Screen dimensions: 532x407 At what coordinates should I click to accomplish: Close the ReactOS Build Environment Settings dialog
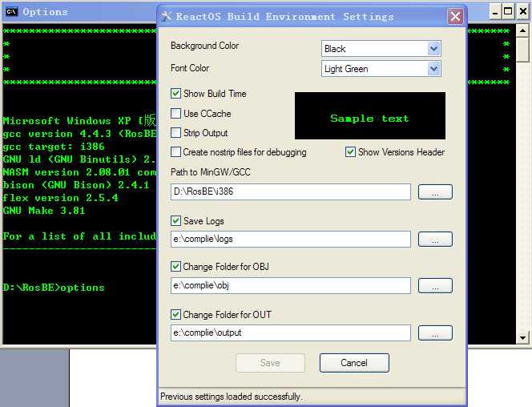pyautogui.click(x=455, y=16)
